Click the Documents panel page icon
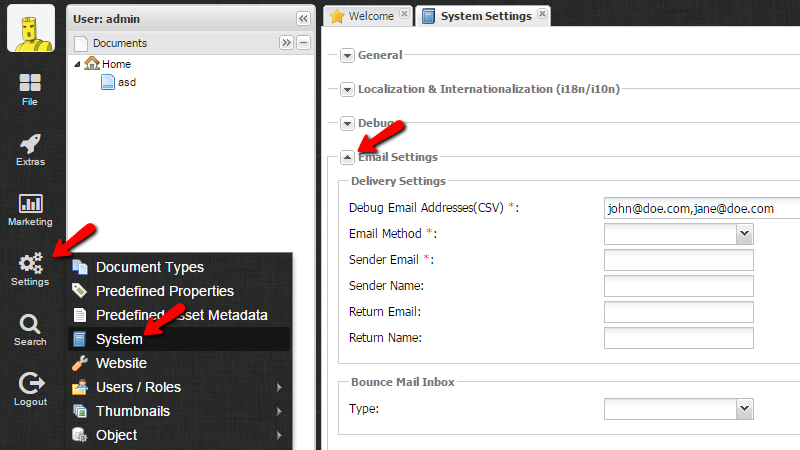The height and width of the screenshot is (450, 800). (x=81, y=43)
